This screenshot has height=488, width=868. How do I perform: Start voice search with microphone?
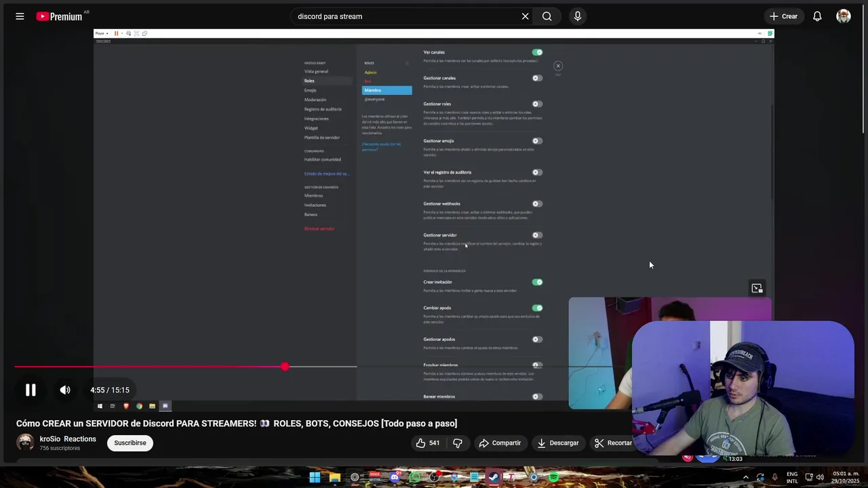578,16
